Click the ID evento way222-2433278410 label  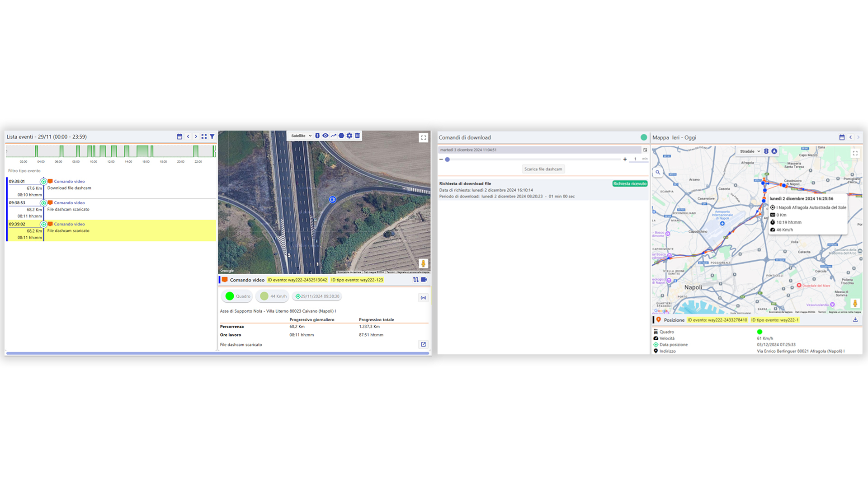tap(717, 320)
